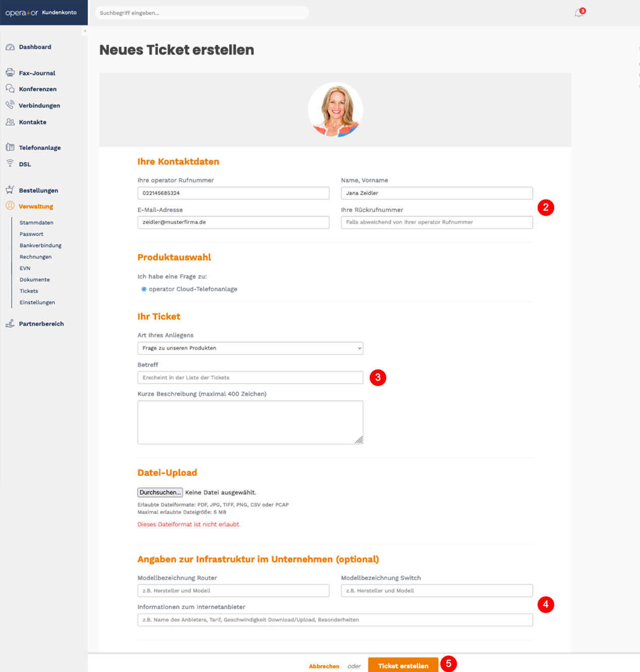Click the Ihre operator Rufnummer field

[x=233, y=193]
